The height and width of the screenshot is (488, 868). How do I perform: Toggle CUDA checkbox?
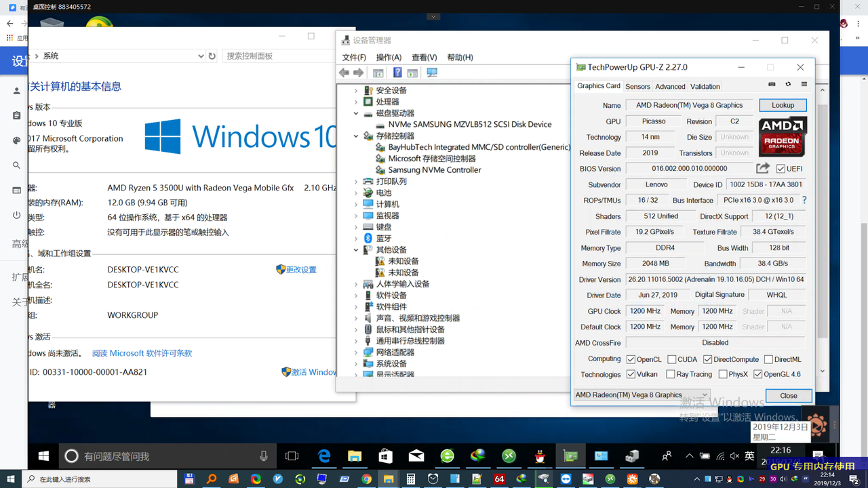pyautogui.click(x=671, y=359)
